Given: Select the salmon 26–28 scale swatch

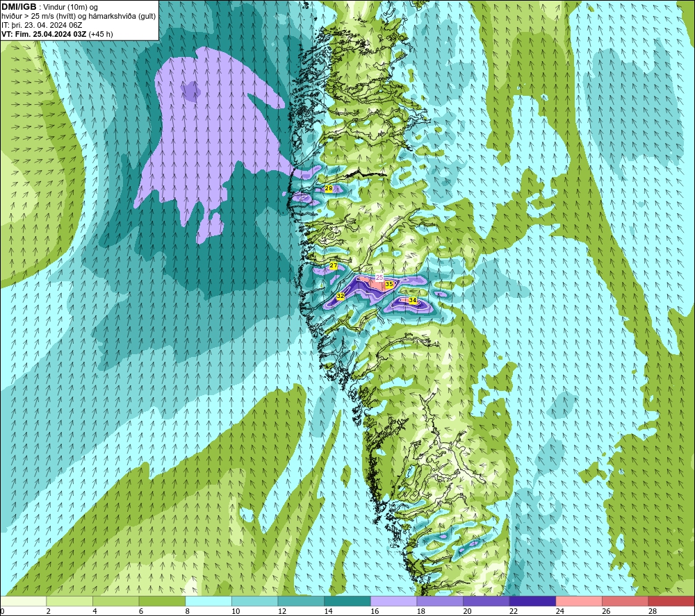Looking at the screenshot, I should pyautogui.click(x=625, y=601).
